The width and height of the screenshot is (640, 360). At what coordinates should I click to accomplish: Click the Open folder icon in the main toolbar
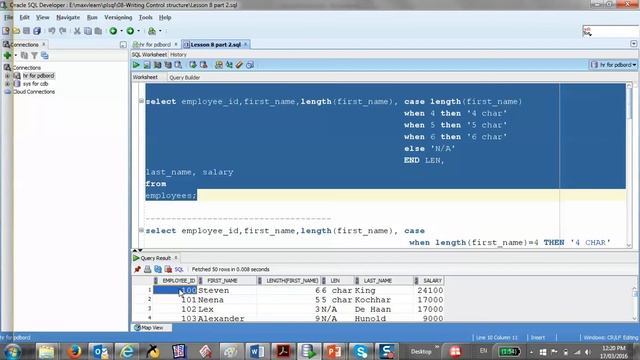point(16,31)
